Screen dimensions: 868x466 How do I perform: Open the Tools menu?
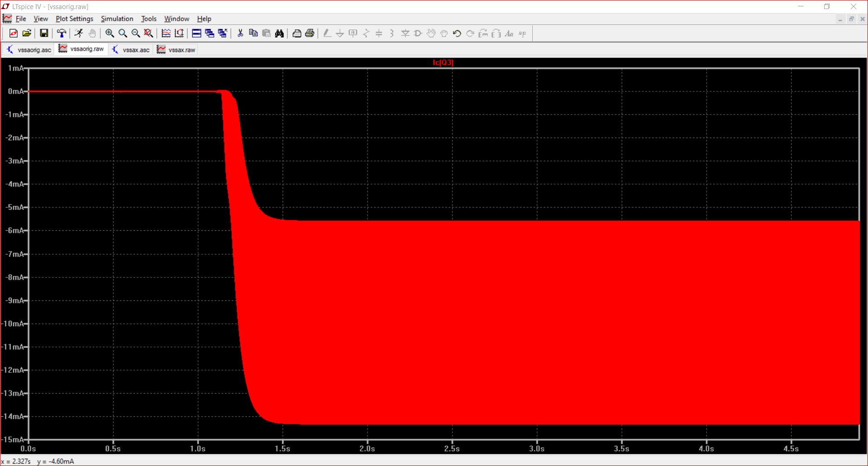coord(149,19)
